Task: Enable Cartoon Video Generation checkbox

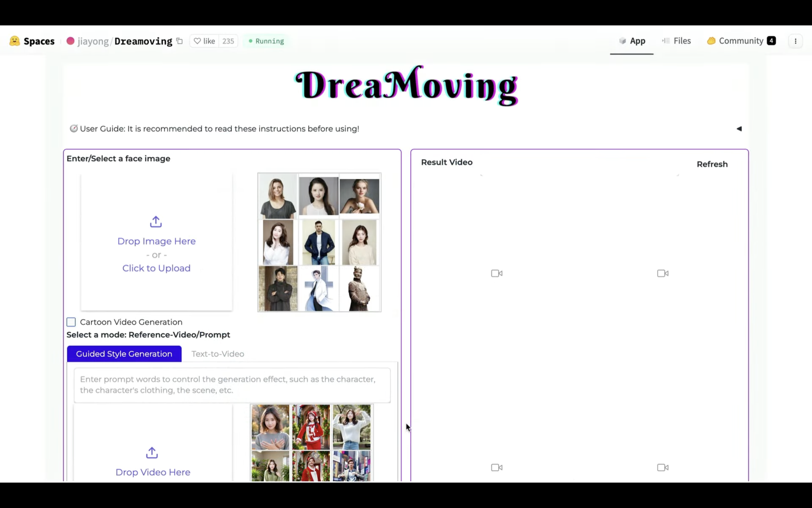Action: (71, 322)
